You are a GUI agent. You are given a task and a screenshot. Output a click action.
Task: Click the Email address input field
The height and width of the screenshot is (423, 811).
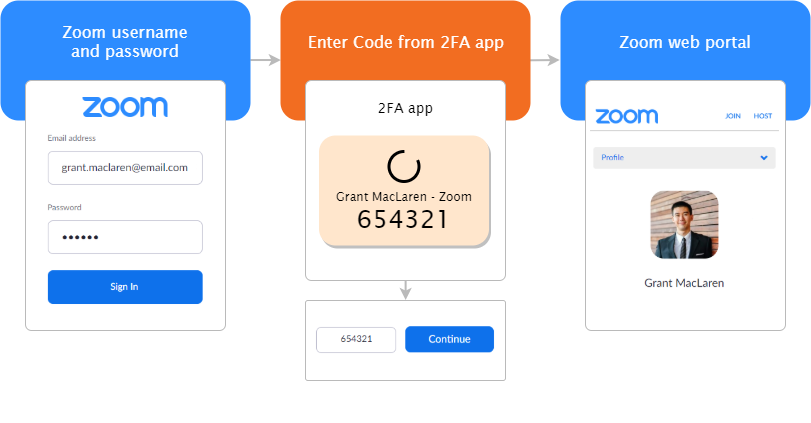[x=125, y=168]
